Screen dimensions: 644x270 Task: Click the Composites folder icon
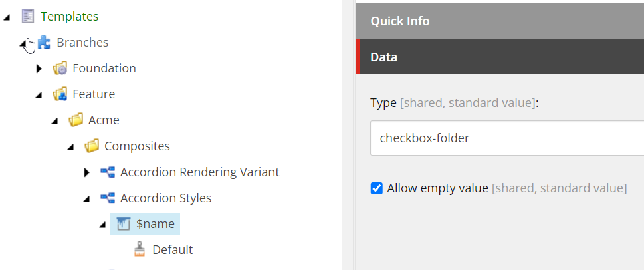pyautogui.click(x=92, y=146)
